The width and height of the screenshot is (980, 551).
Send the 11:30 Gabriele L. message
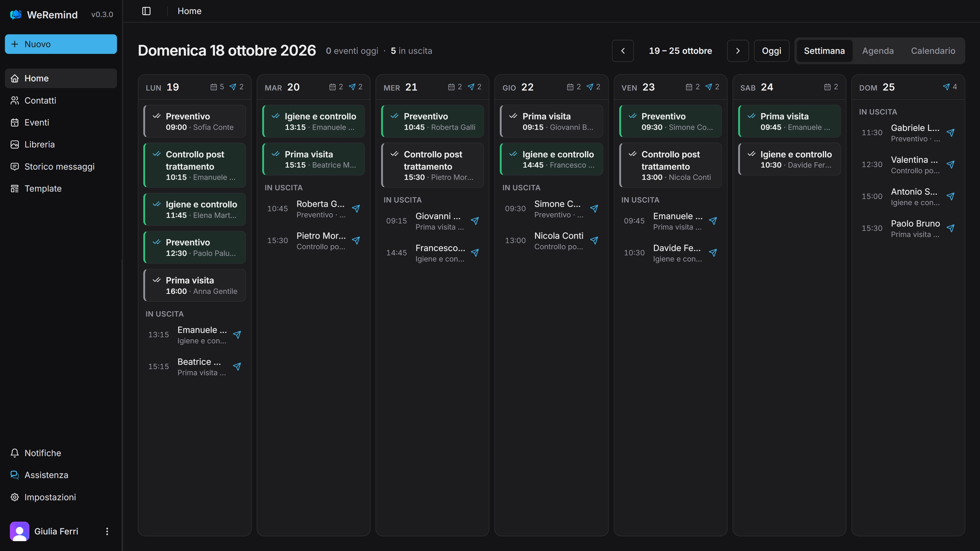pyautogui.click(x=951, y=133)
